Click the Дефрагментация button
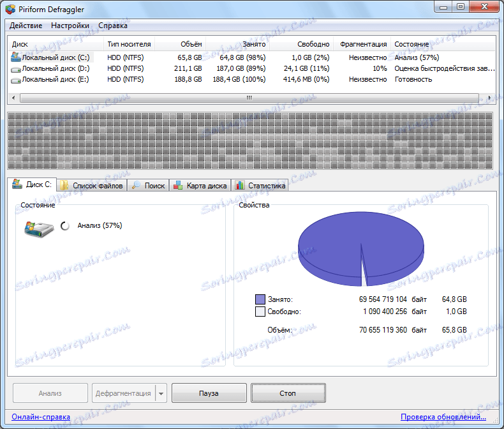 [x=123, y=393]
